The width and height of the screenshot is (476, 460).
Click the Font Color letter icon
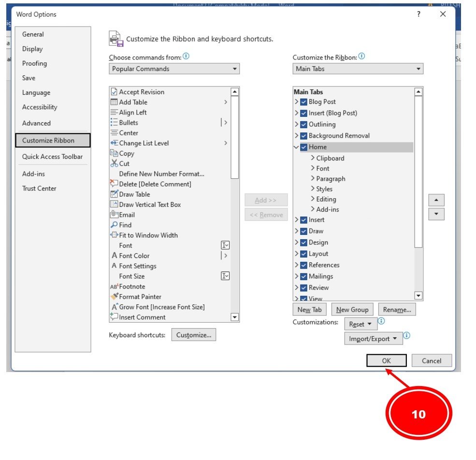(x=114, y=255)
